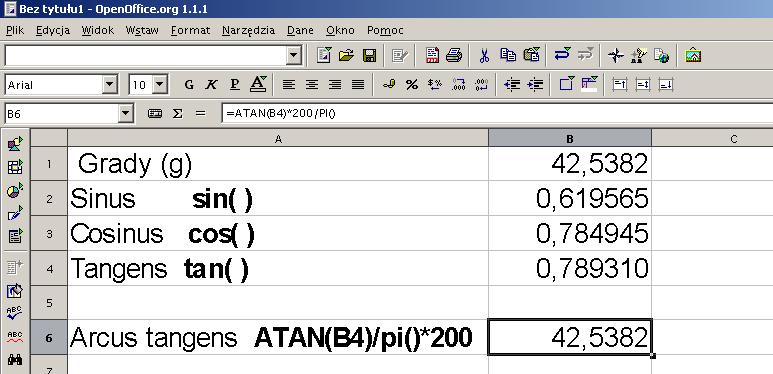773x374 pixels.
Task: Open the Borders dropdown button
Action: (566, 85)
